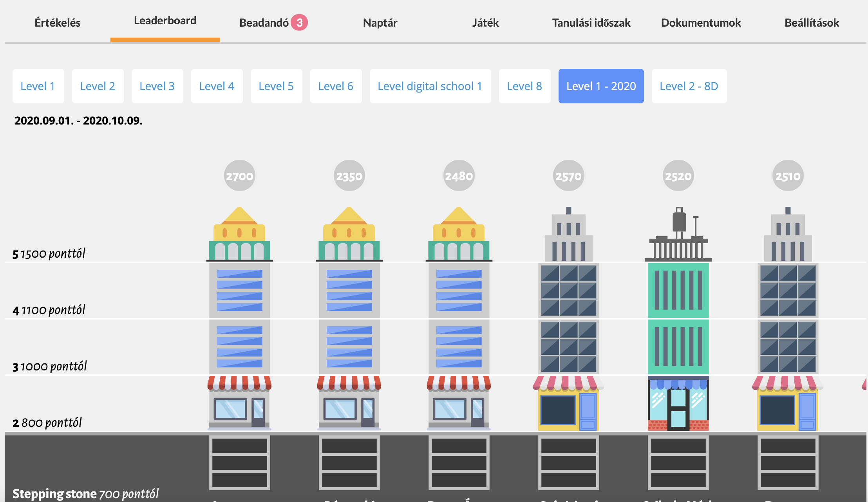Click the 2350 score badge
The height and width of the screenshot is (502, 868).
tap(349, 176)
